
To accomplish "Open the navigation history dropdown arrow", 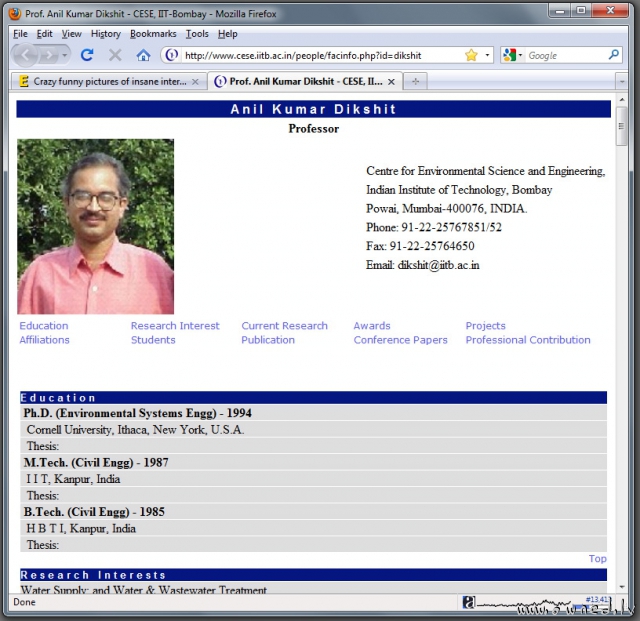I will [x=64, y=55].
